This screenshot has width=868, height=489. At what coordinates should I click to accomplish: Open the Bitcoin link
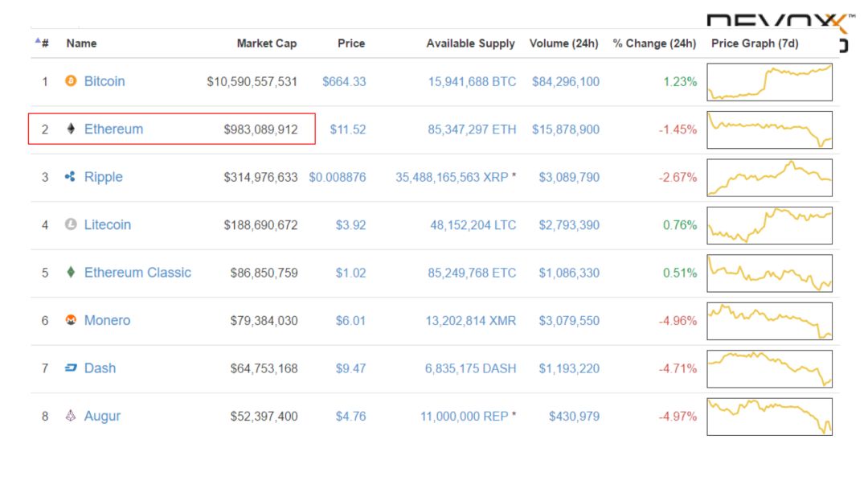click(104, 81)
